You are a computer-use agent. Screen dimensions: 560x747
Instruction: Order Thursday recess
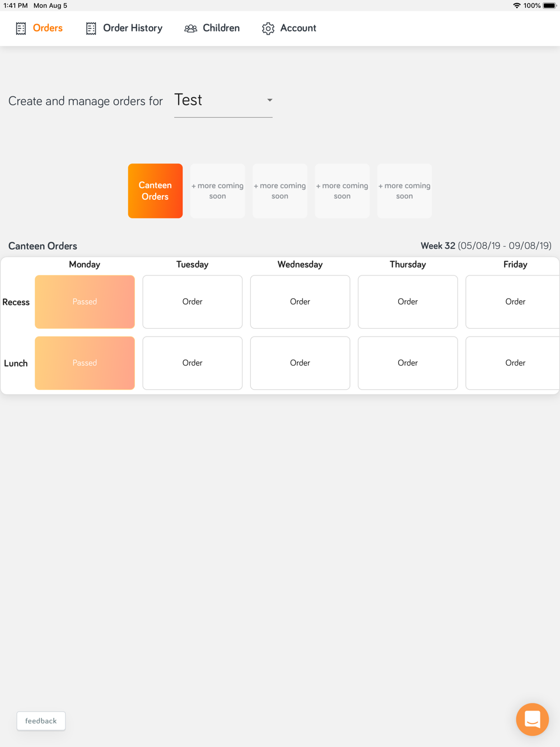[x=408, y=302]
